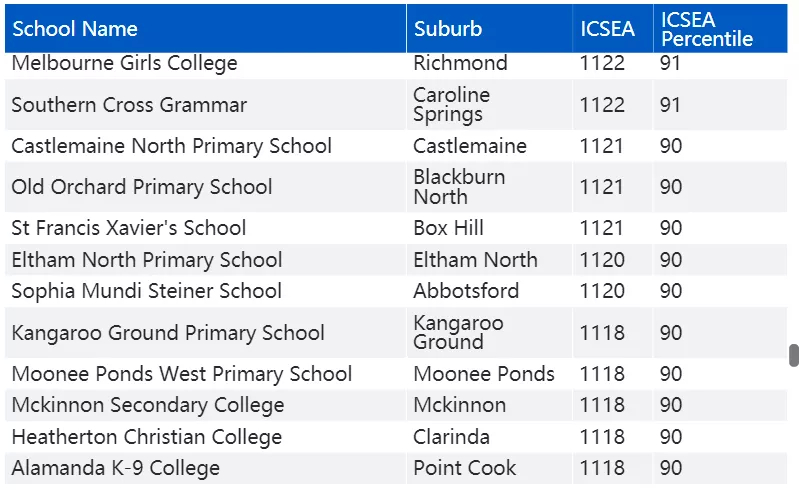The height and width of the screenshot is (490, 799).
Task: Grab the vertical scrollbar thumb
Action: [x=794, y=356]
